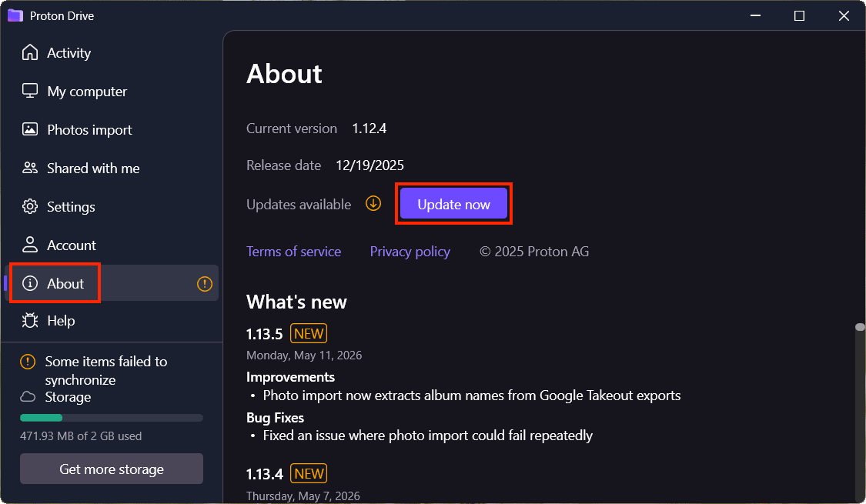Viewport: 866px width, 504px height.
Task: Open the Activity section
Action: pyautogui.click(x=111, y=52)
